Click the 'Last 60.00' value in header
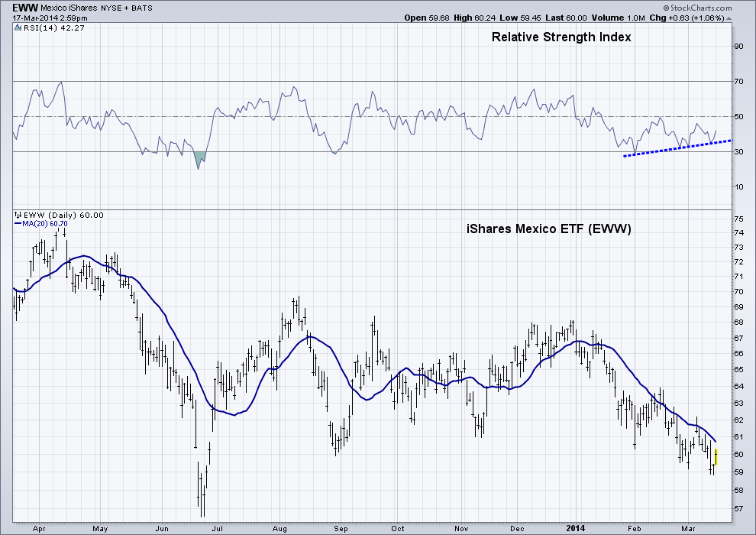 [x=566, y=18]
